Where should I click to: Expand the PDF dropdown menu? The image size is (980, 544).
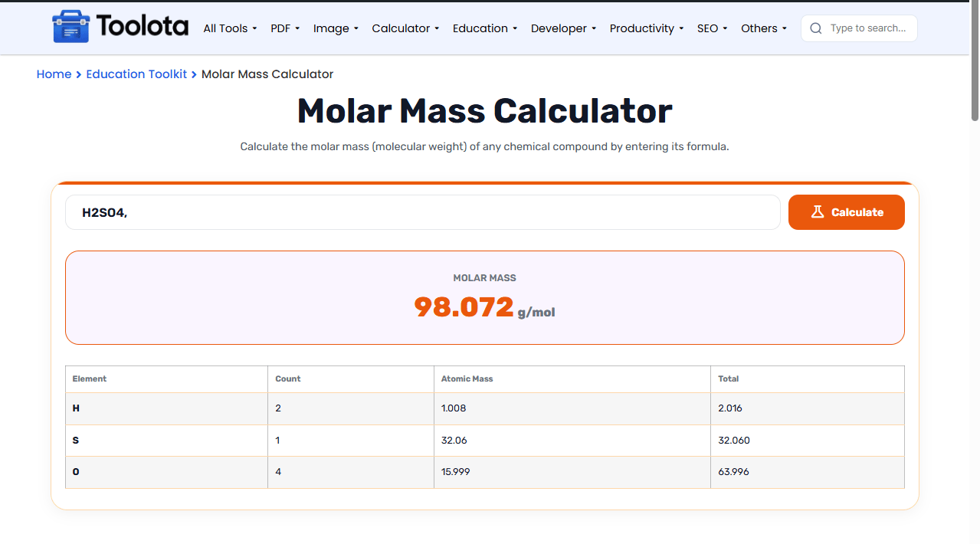pos(284,28)
